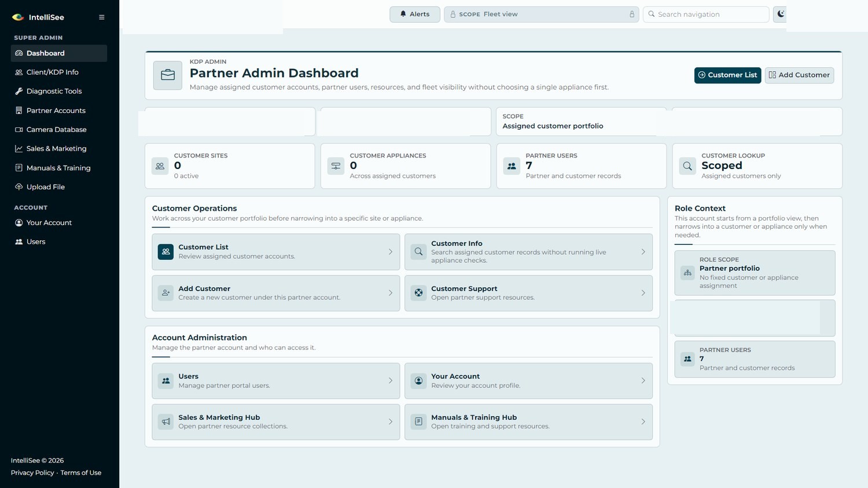Click the Role Scope Partner portfolio card
This screenshot has width=868, height=488.
755,273
